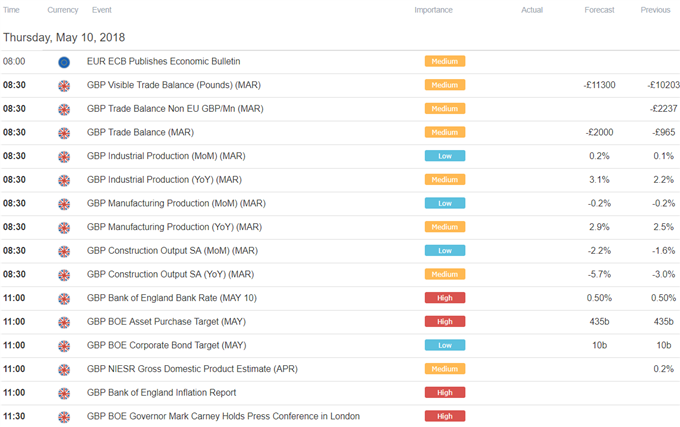Open GBP Trade Balance (MAR) event
680x427 pixels.
[x=140, y=132]
